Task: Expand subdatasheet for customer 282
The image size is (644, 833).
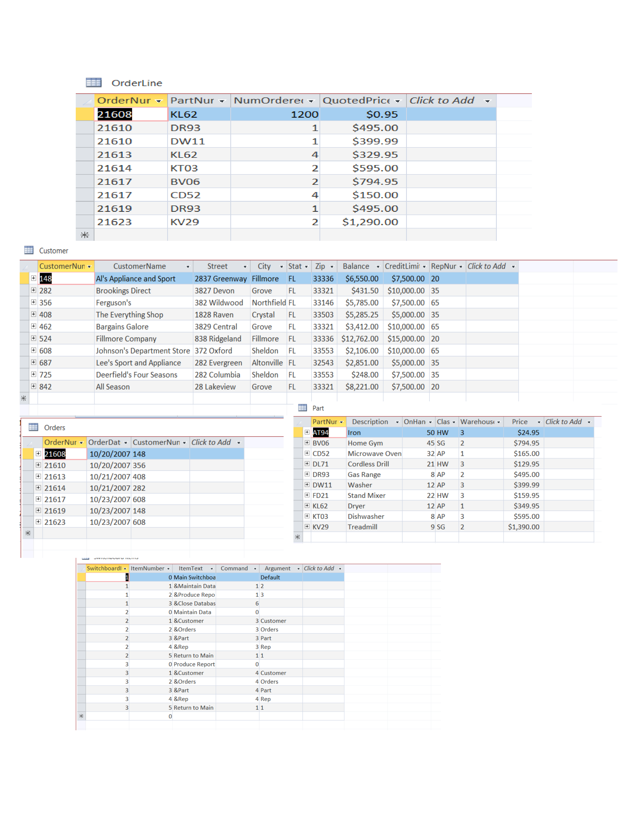Action: pyautogui.click(x=34, y=290)
